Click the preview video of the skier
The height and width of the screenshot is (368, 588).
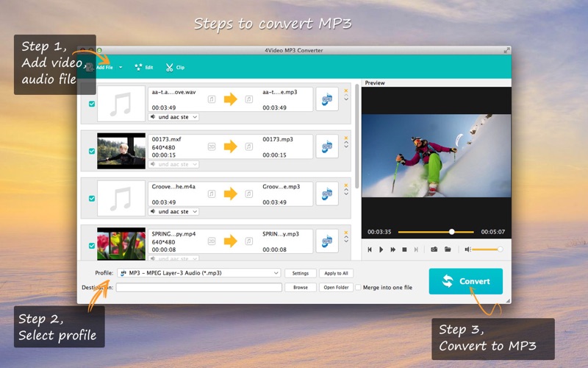[x=436, y=155]
